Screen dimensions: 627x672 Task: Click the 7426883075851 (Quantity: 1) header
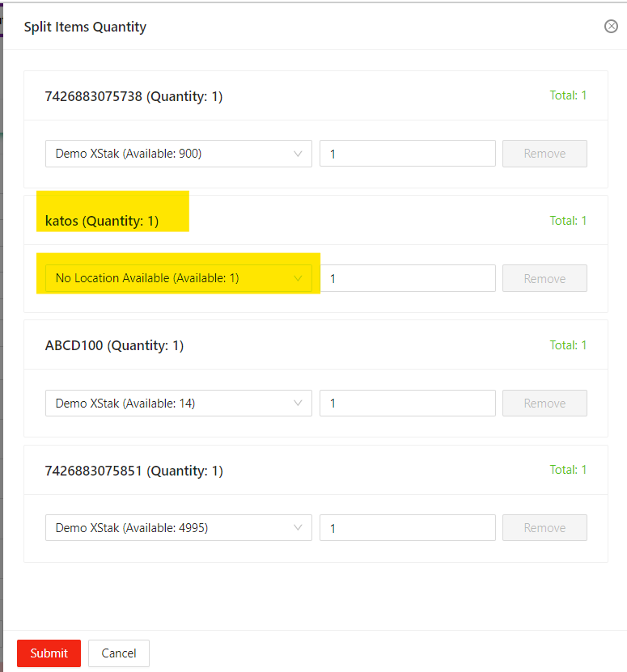[133, 471]
